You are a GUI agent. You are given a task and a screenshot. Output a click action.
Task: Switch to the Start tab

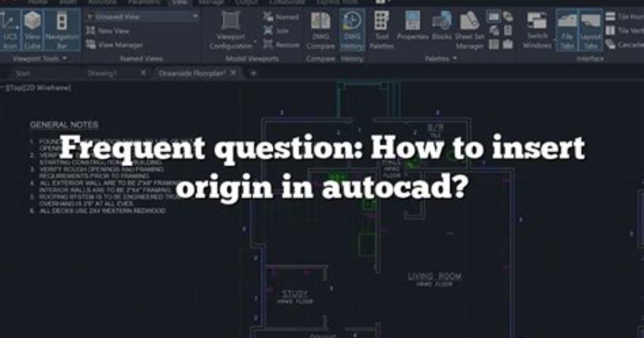(23, 74)
